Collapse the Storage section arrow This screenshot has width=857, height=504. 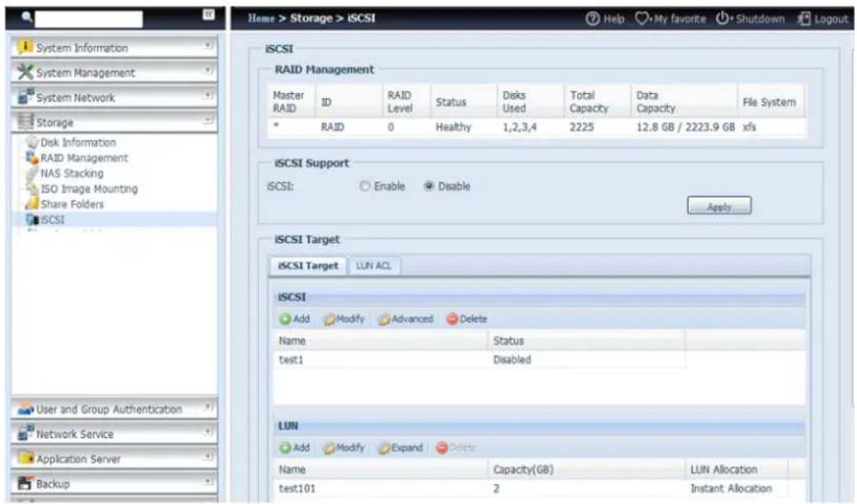coord(208,120)
